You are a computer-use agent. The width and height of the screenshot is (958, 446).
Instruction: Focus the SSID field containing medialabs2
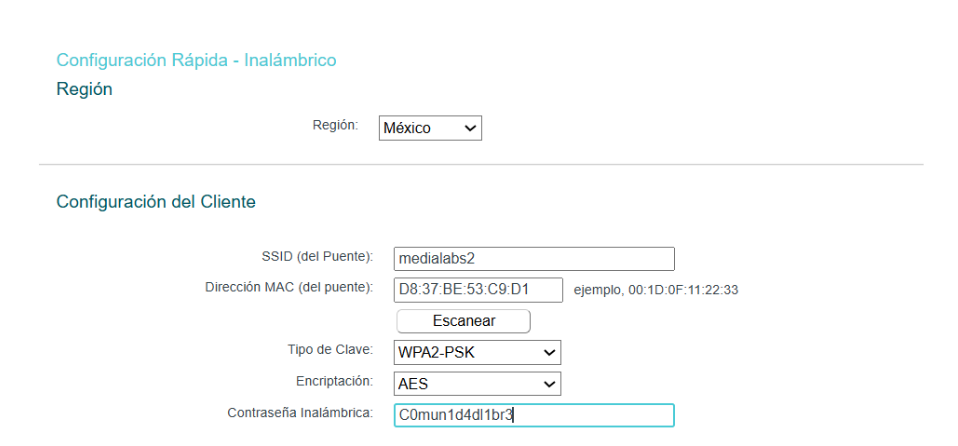click(533, 259)
